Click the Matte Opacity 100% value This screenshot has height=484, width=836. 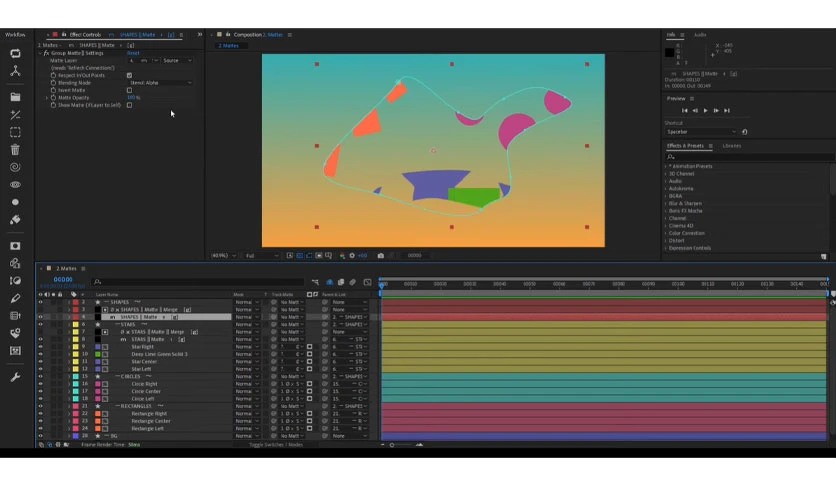coord(133,98)
